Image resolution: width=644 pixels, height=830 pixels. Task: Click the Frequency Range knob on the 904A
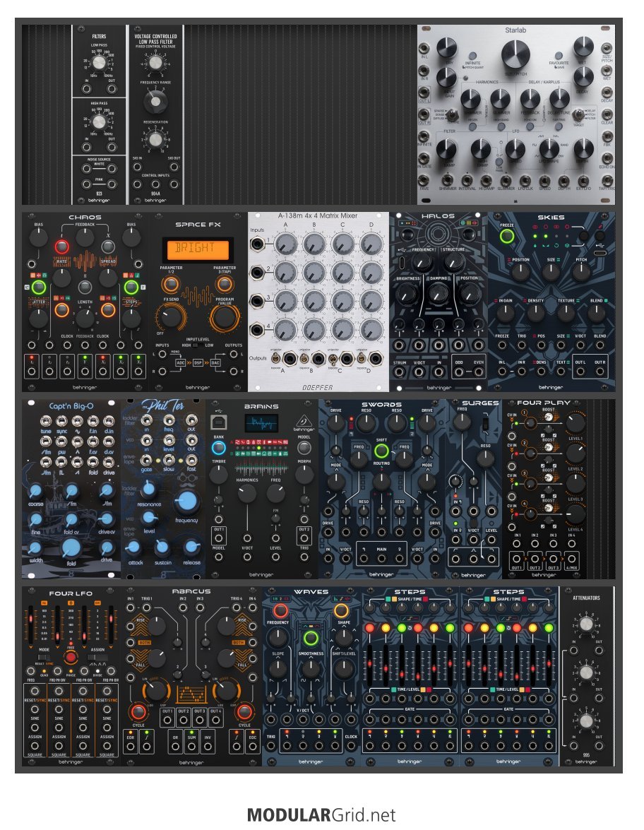tap(155, 100)
